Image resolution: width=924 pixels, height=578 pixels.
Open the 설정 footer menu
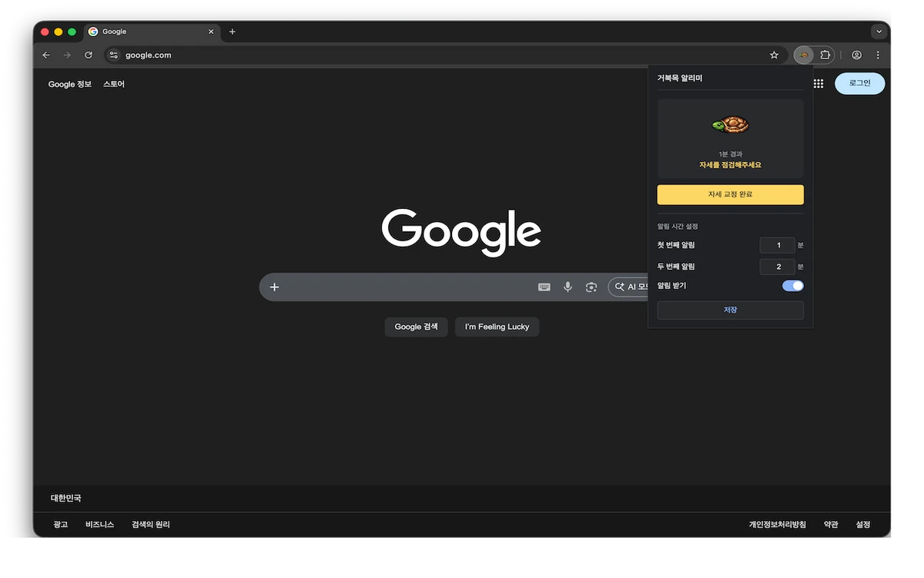tap(863, 525)
